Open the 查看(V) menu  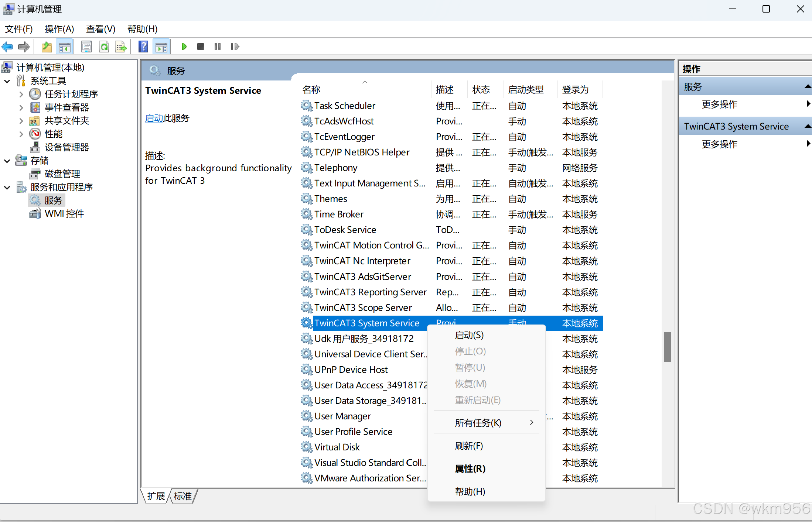[100, 29]
